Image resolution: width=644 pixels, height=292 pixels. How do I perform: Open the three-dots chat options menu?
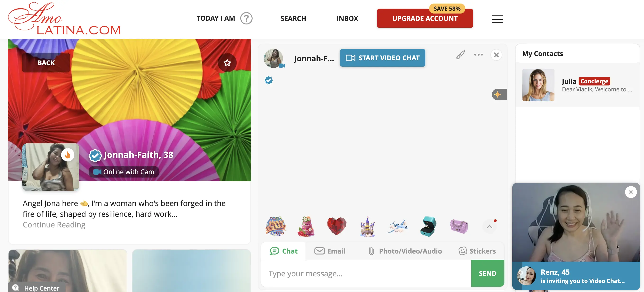click(x=478, y=55)
